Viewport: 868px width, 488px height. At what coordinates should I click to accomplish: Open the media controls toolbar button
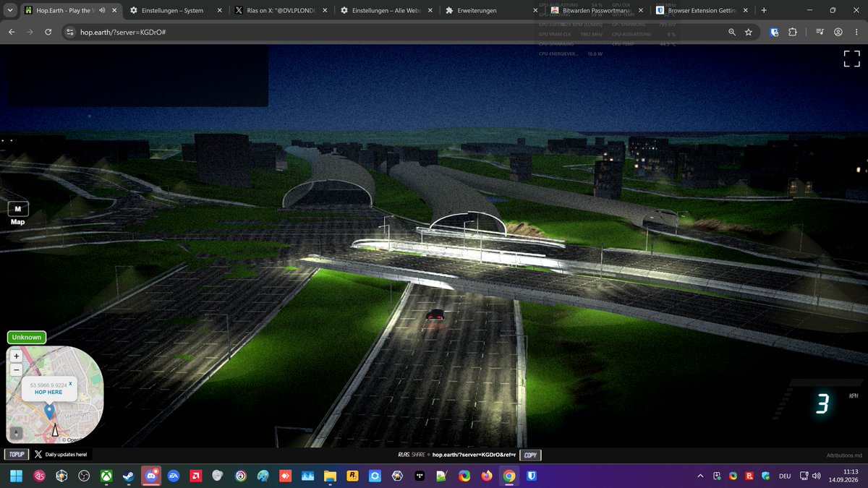coord(820,33)
